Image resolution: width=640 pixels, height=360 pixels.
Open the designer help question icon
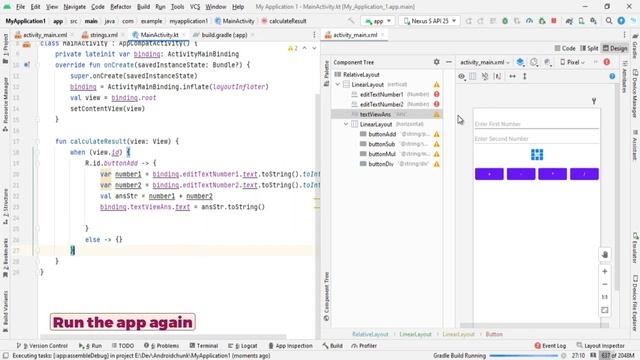pos(612,76)
